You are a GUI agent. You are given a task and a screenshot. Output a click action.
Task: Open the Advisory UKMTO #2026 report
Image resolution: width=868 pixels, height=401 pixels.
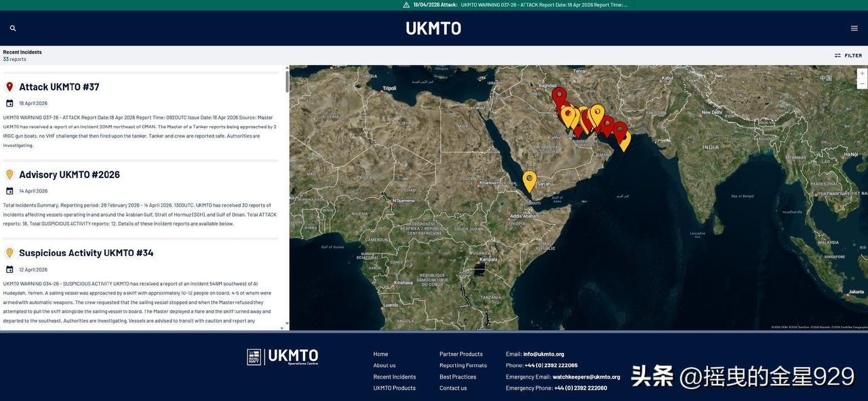point(69,174)
